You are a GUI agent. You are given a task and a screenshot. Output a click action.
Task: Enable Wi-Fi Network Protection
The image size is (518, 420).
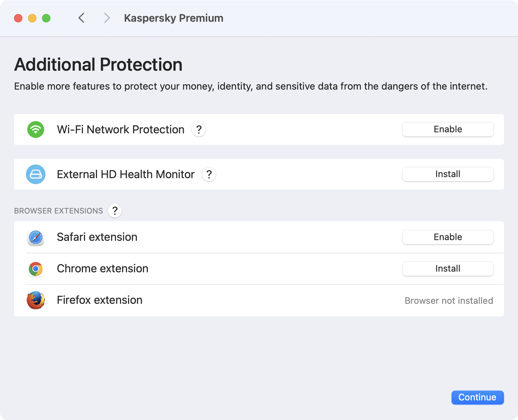click(448, 129)
